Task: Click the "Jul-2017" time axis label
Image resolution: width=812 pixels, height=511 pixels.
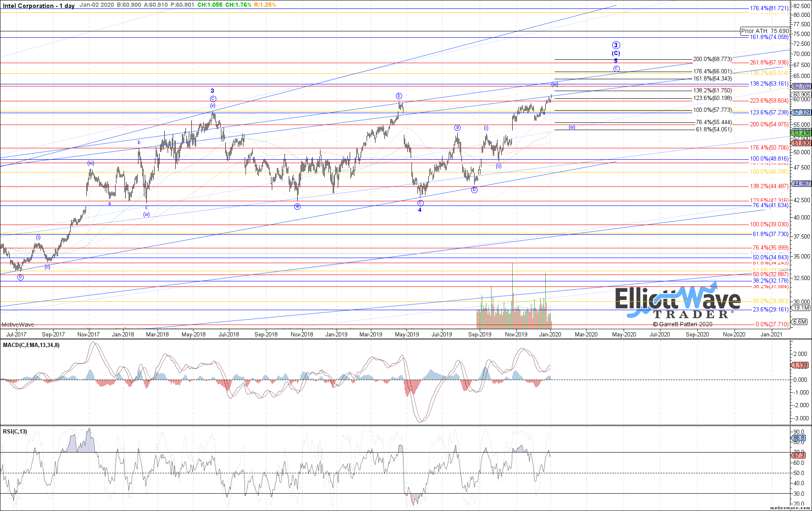Action: [17, 334]
